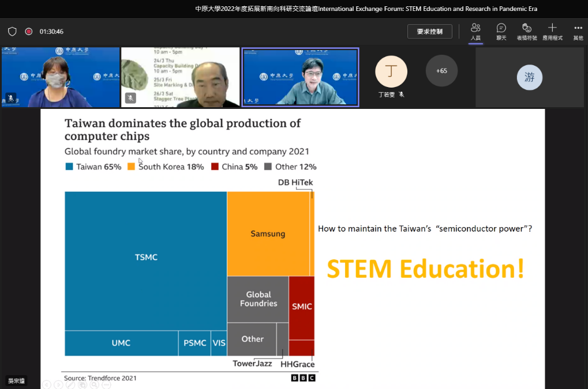Go to previous slide arrow control
Screen dimensions: 588x389
click(47, 384)
